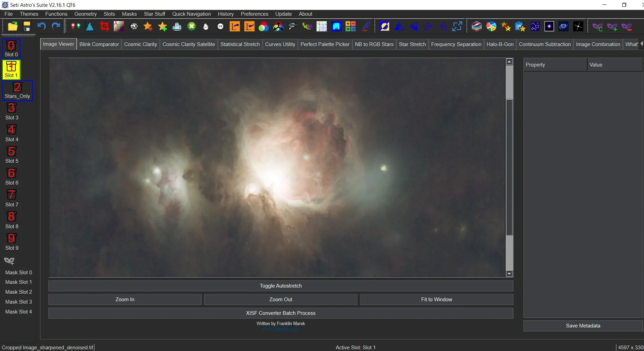Click the spiral galaxy icon
This screenshot has width=644, height=351.
[x=564, y=26]
